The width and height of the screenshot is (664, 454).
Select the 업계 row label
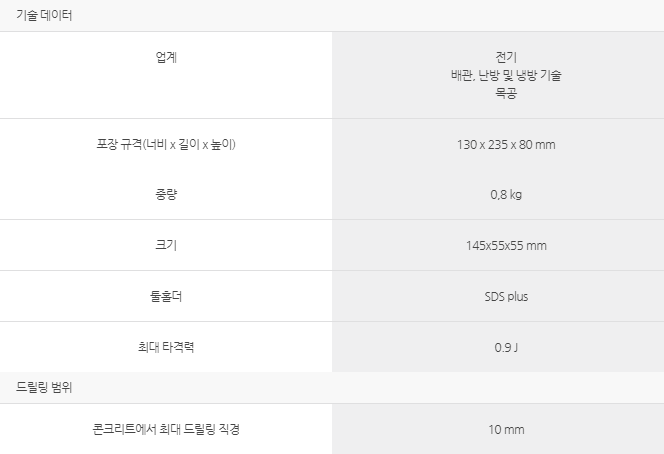[x=166, y=57]
